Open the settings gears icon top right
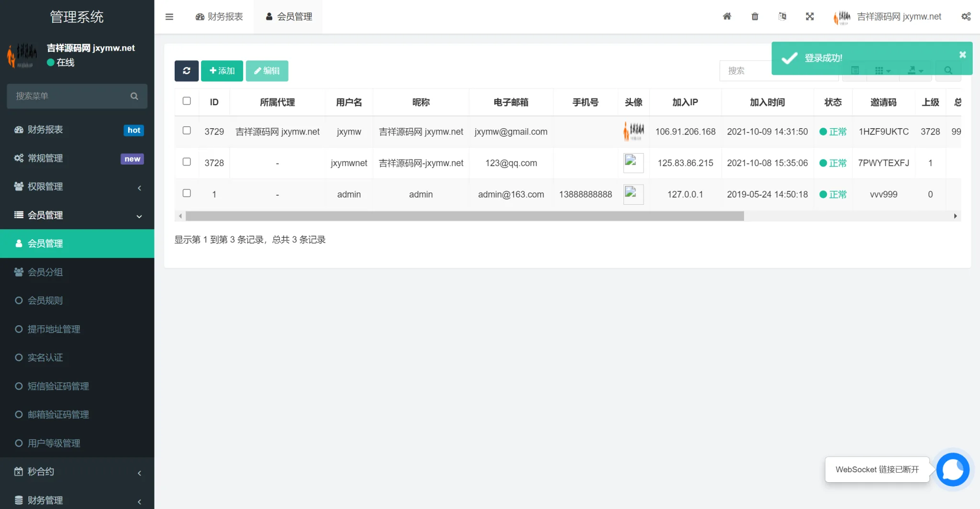980x509 pixels. [x=966, y=17]
